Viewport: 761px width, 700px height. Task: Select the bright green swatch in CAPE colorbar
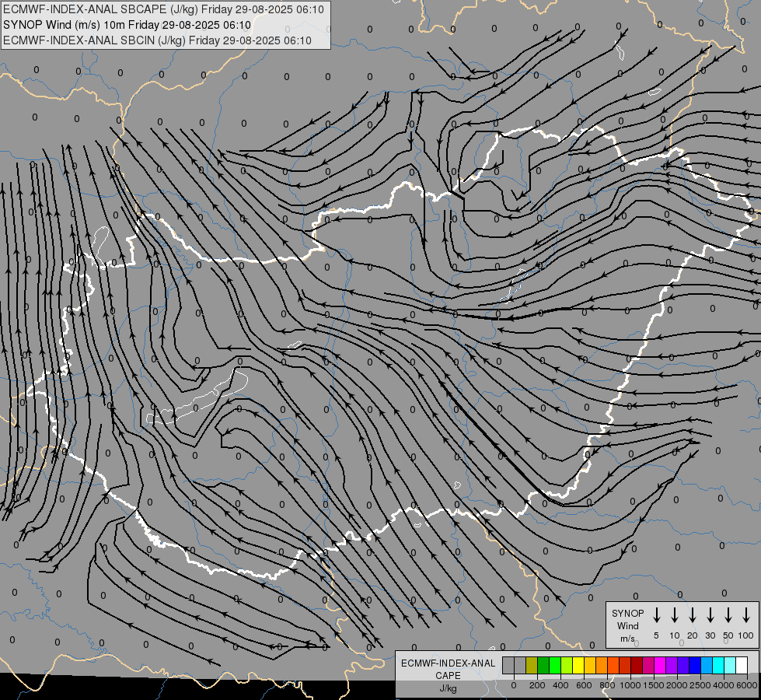pyautogui.click(x=555, y=665)
